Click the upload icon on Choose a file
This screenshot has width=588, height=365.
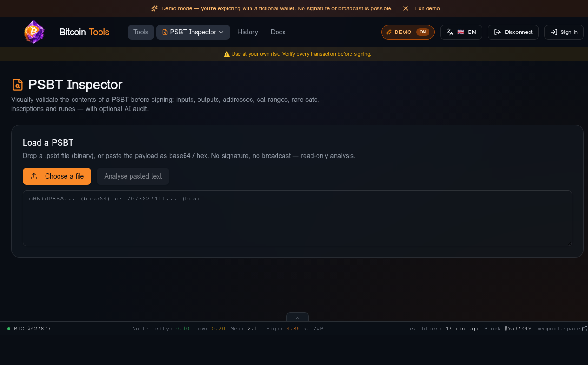[x=34, y=176]
